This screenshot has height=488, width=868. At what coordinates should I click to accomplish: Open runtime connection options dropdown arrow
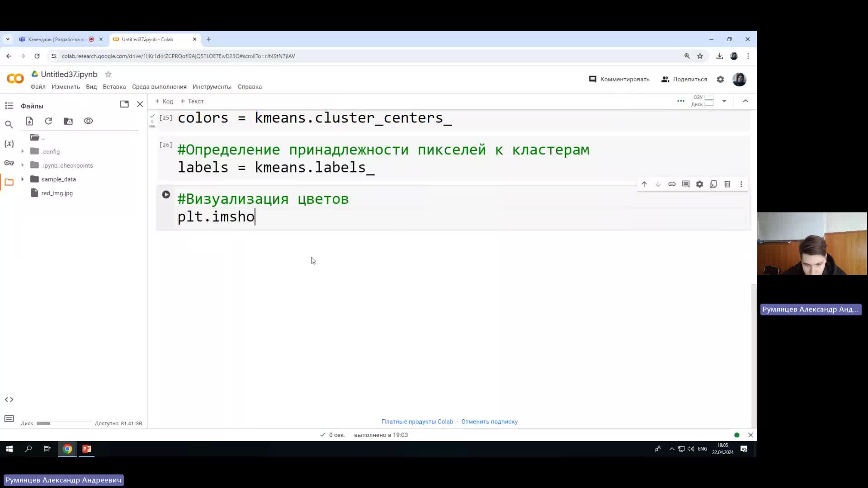(x=724, y=101)
